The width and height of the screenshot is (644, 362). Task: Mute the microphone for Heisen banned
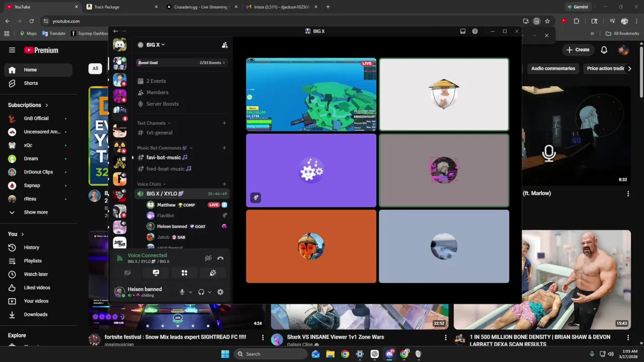[x=182, y=292]
